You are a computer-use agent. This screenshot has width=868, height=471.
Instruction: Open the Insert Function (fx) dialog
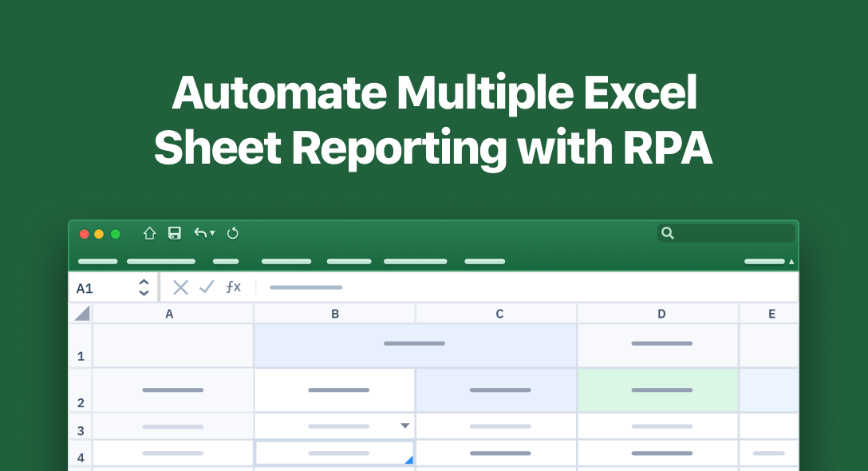[234, 287]
